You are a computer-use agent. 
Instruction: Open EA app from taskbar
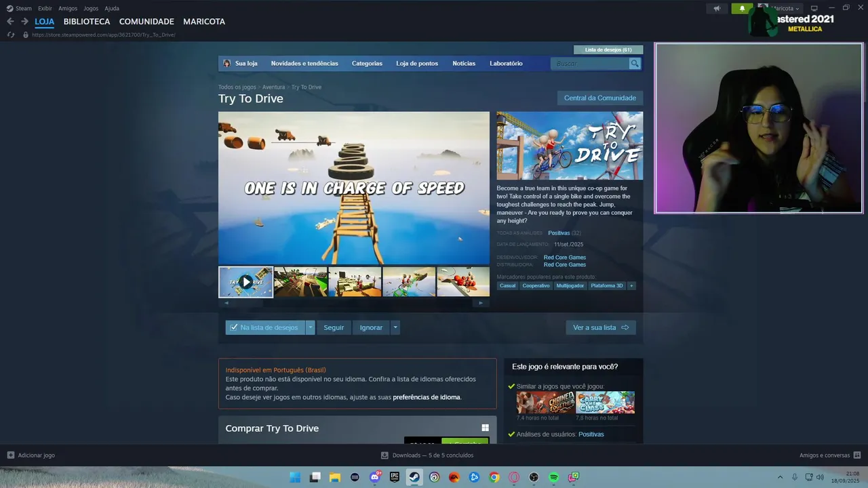(x=454, y=477)
